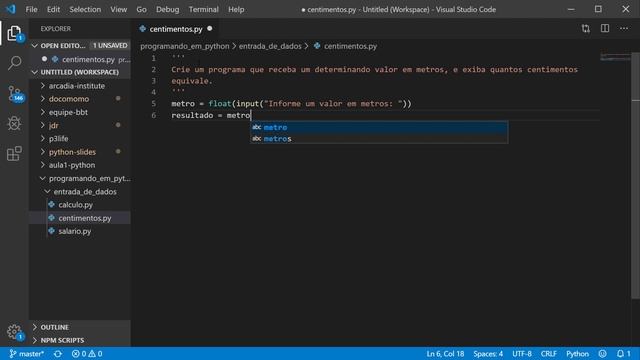Click centimentos.py breadcrumb
Viewport: 640px width, 360px height.
(x=345, y=46)
